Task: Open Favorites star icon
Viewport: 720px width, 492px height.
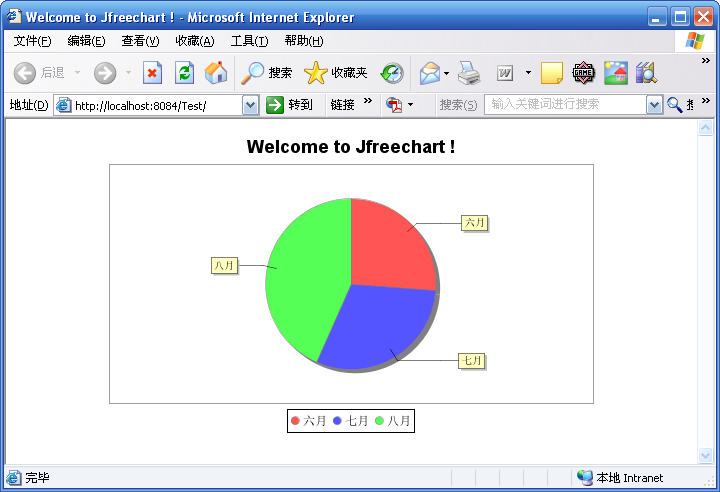Action: coord(315,73)
